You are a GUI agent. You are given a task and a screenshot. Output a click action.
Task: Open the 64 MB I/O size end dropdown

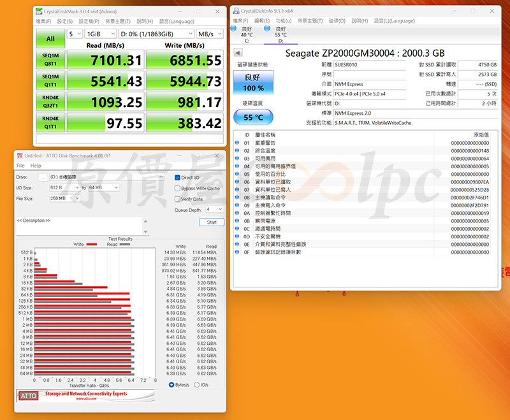point(103,187)
